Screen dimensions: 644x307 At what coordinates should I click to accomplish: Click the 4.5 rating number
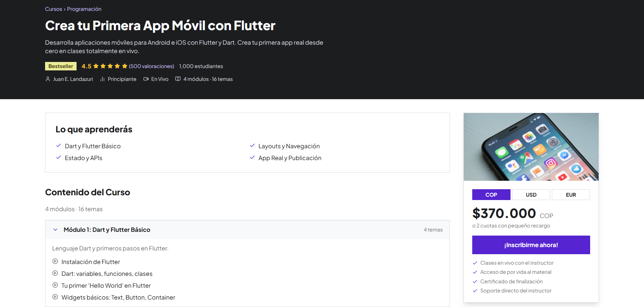(x=86, y=66)
